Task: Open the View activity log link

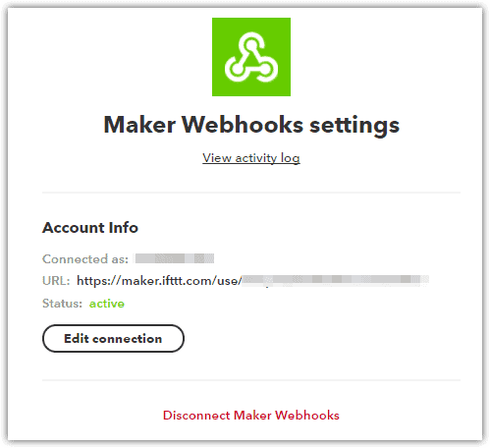Action: tap(251, 158)
